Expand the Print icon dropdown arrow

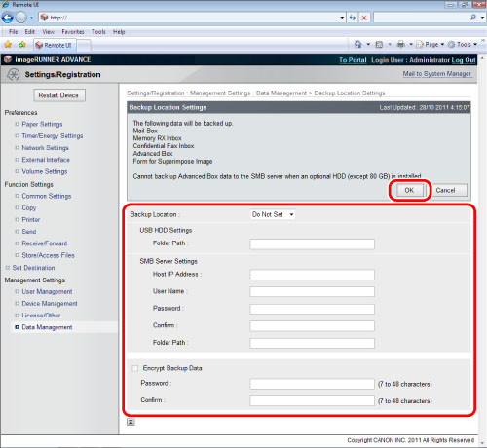tap(411, 45)
